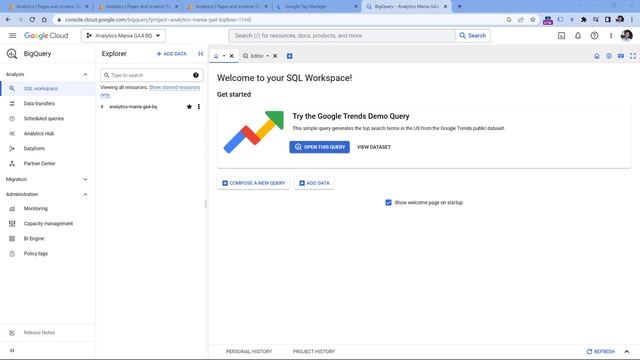This screenshot has height=360, width=640.
Task: Switch to Google Tag Manager browser tab
Action: coord(316,7)
